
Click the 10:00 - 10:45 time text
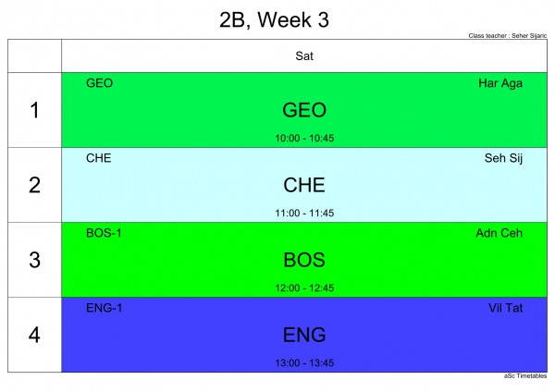(304, 138)
